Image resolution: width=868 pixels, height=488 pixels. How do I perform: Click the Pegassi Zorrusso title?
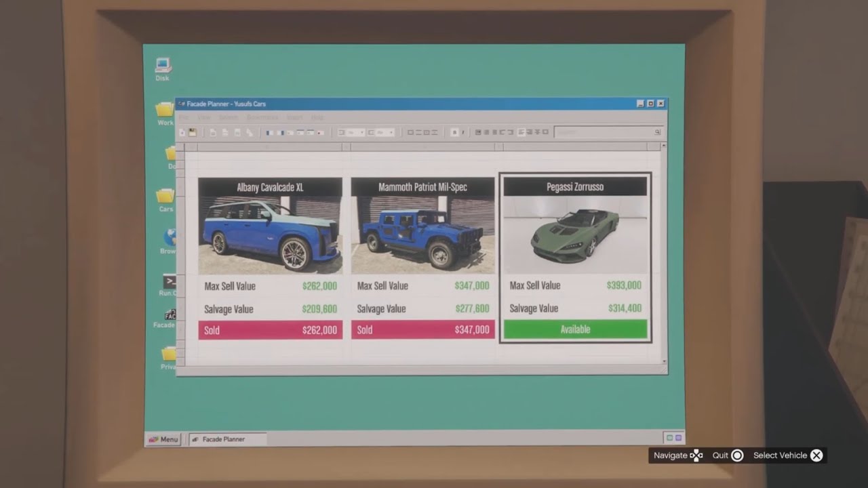pyautogui.click(x=575, y=186)
